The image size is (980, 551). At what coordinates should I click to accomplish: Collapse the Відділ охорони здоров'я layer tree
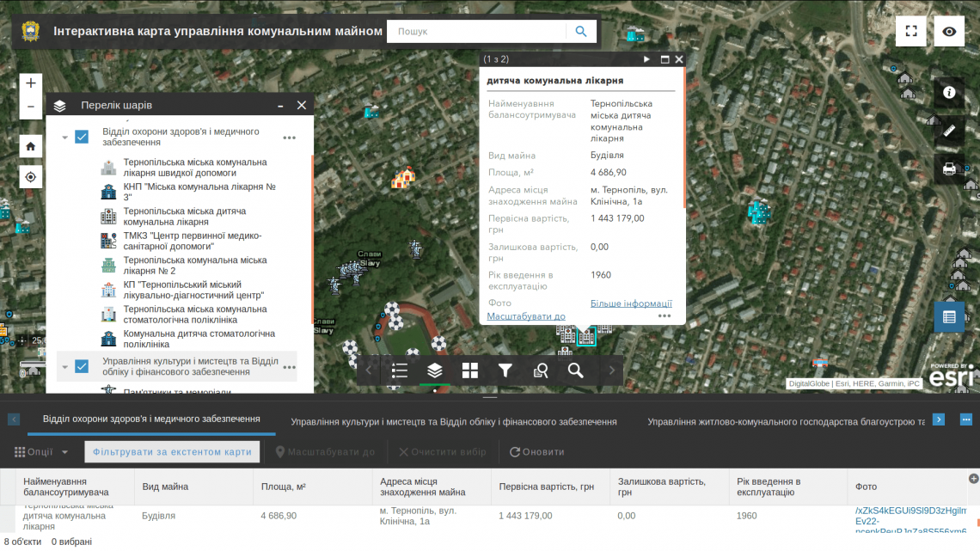(64, 137)
